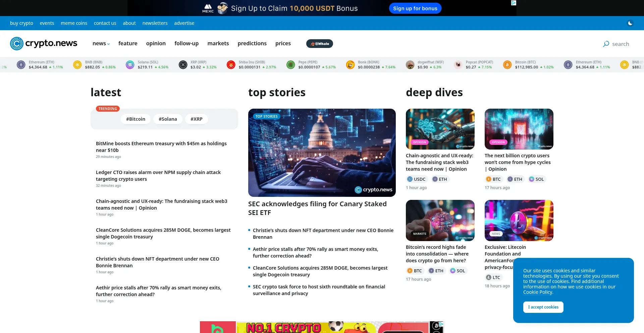This screenshot has width=644, height=333.
Task: Select the #XRP trending tag
Action: pyautogui.click(x=197, y=119)
